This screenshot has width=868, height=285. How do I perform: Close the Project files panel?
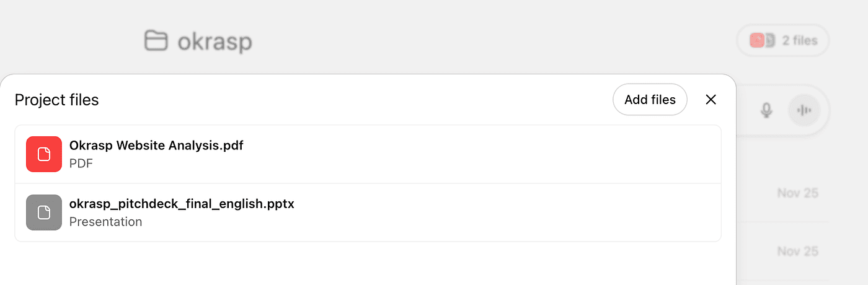(x=711, y=100)
